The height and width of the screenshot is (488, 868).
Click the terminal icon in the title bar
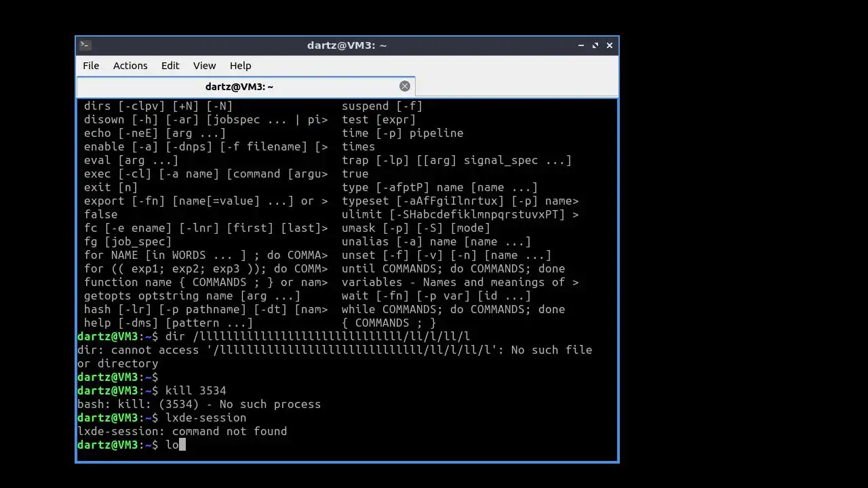pos(85,45)
